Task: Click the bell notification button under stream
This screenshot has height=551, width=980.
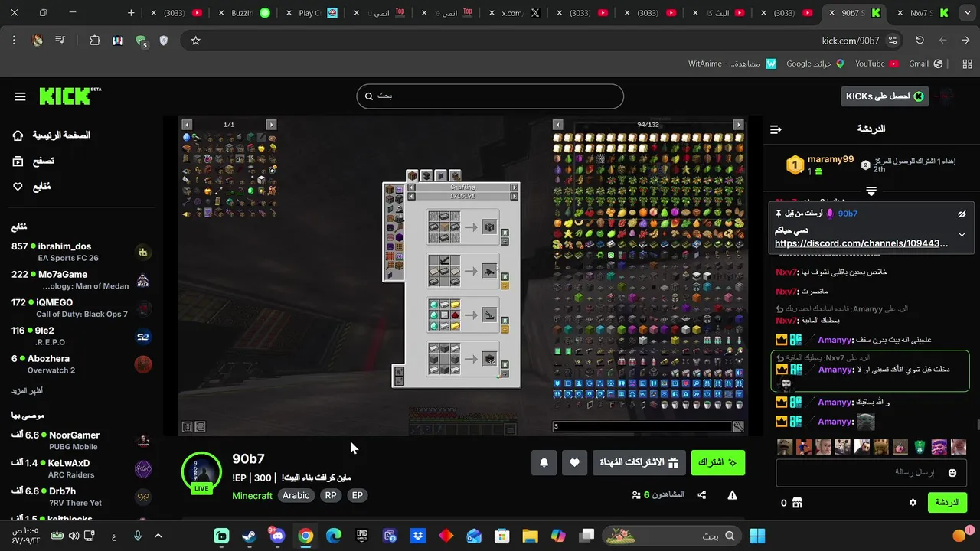Action: (544, 462)
